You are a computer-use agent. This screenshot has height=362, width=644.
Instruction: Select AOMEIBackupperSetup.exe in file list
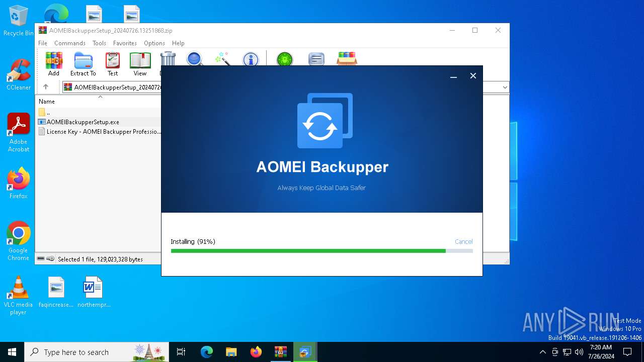(83, 122)
